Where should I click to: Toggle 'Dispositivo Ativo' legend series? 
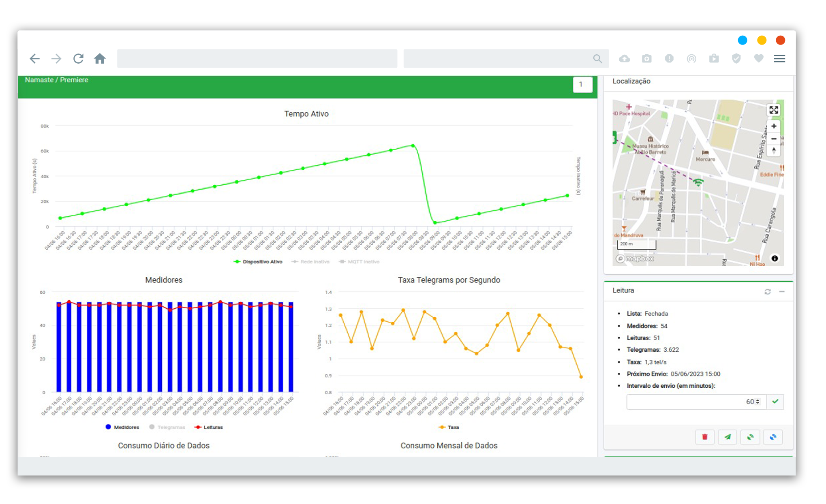click(258, 262)
